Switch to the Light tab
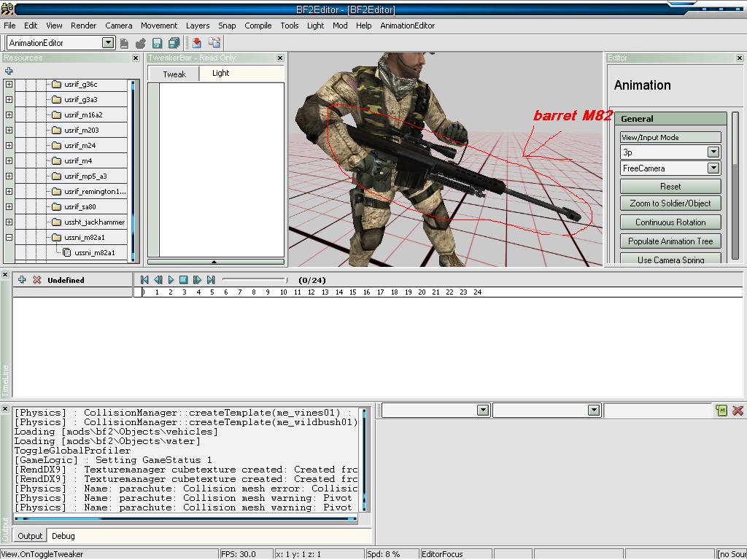Viewport: 747px width, 560px height. point(220,73)
